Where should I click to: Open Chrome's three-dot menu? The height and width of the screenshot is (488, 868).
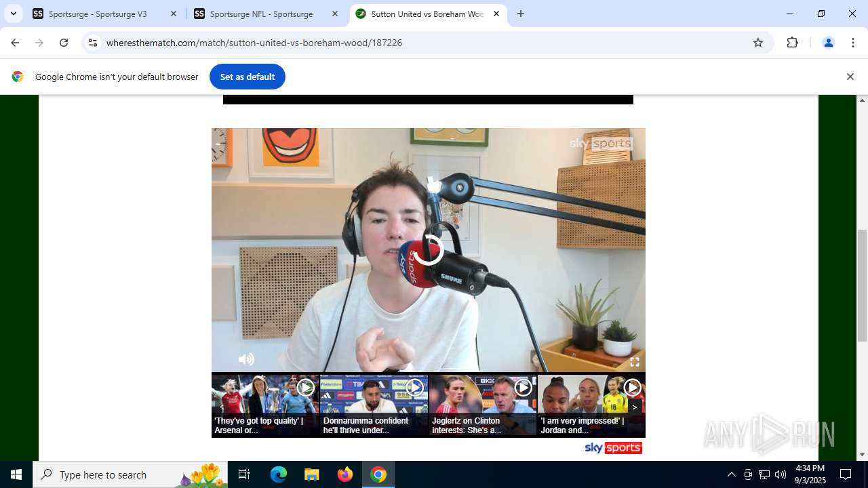pyautogui.click(x=852, y=43)
